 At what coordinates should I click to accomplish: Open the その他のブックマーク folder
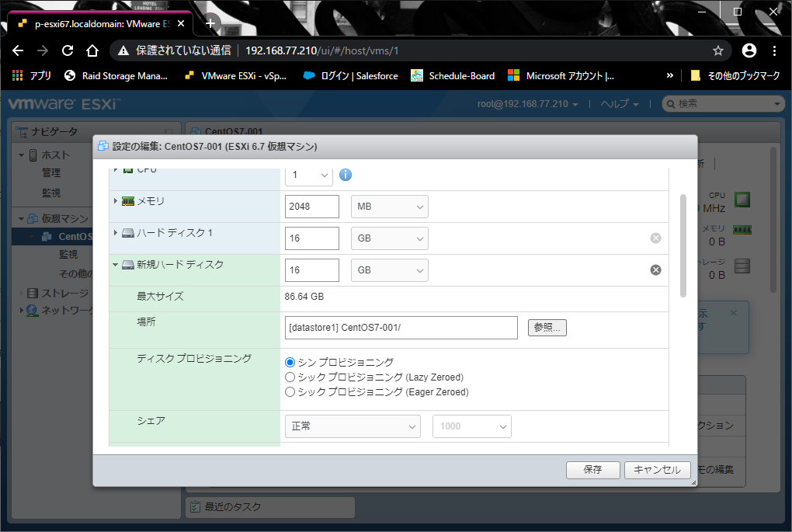coord(735,76)
